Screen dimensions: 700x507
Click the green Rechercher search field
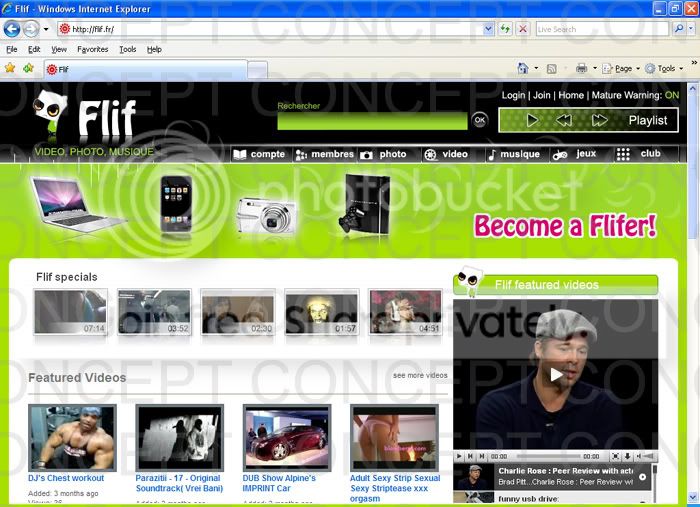click(372, 121)
